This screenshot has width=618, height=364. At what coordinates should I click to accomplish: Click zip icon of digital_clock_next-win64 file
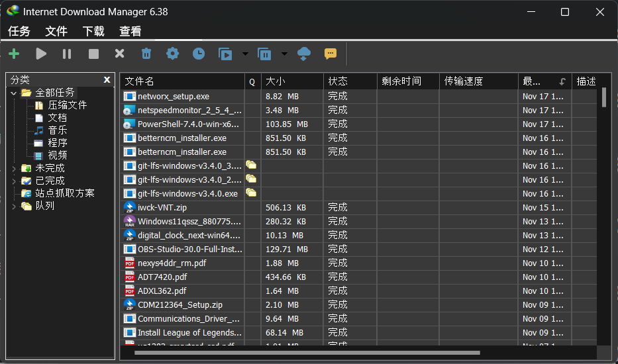(130, 235)
